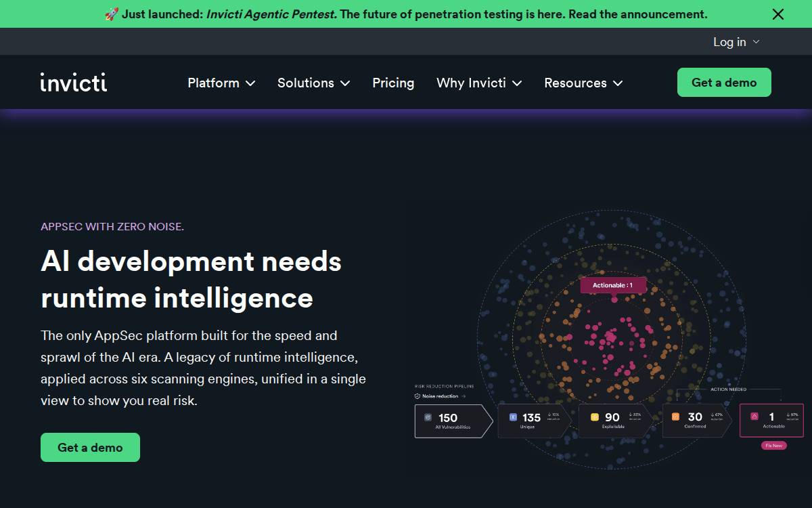
Task: Click the shield icon beside Noise reduction
Action: click(x=418, y=396)
